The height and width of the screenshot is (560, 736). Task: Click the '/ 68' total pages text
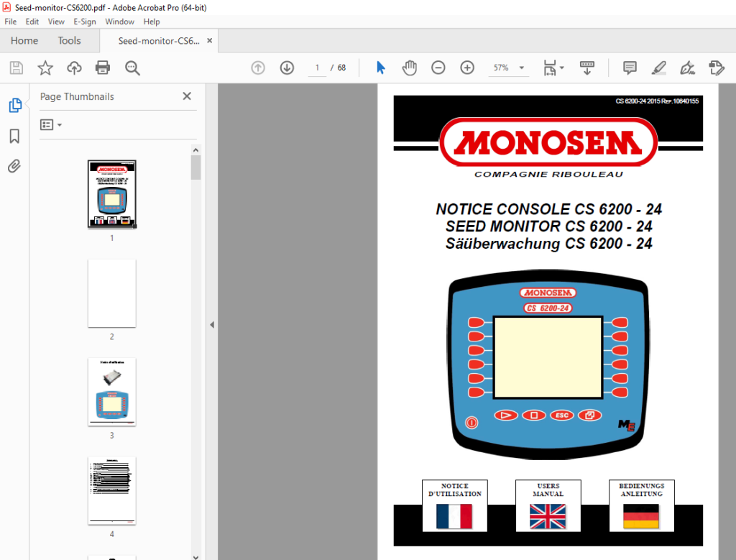(338, 68)
